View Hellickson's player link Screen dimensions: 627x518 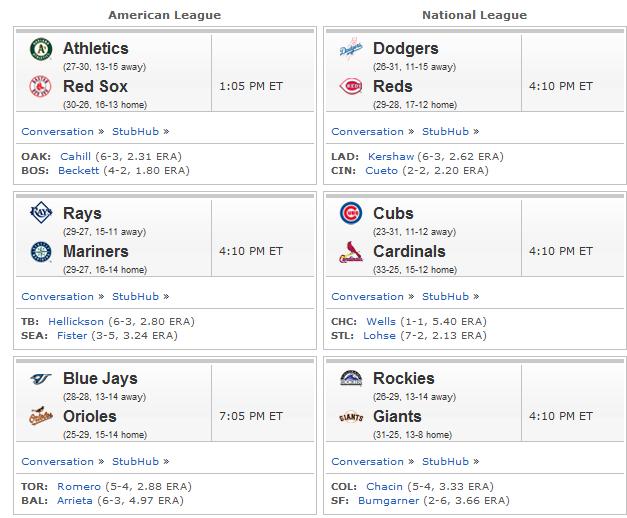(x=76, y=322)
